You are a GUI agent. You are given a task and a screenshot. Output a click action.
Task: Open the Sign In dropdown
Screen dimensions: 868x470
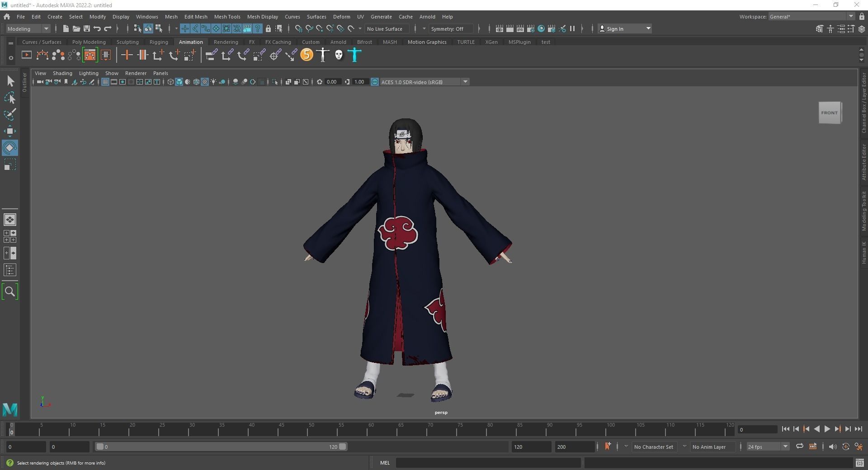(x=625, y=28)
